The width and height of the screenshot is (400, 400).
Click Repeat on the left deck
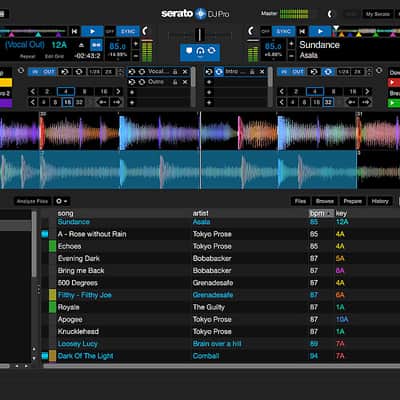click(27, 56)
